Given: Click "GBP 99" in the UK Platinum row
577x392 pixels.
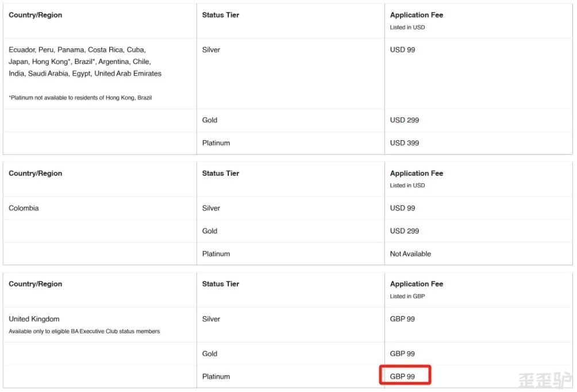Looking at the screenshot, I should tap(402, 376).
